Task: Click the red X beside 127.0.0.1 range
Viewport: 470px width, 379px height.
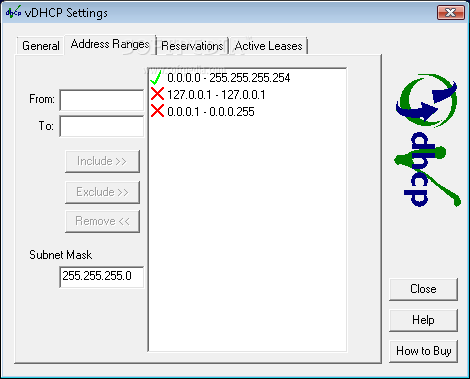Action: [157, 94]
